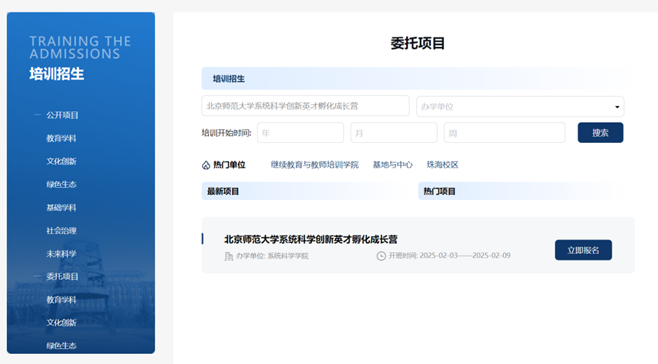658x364 pixels.
Task: Select 社会治理 in the sidebar
Action: [x=61, y=230]
